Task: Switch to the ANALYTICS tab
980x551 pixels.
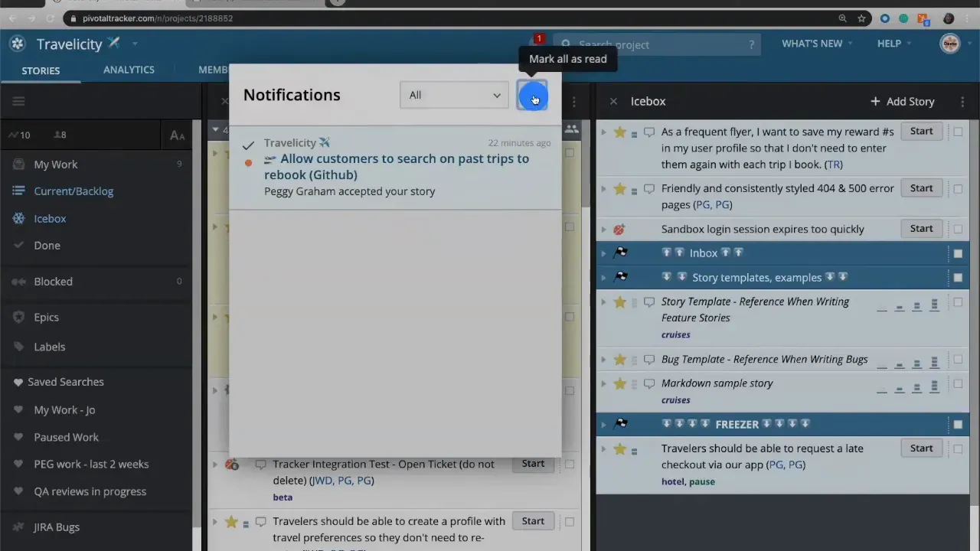Action: (x=129, y=70)
